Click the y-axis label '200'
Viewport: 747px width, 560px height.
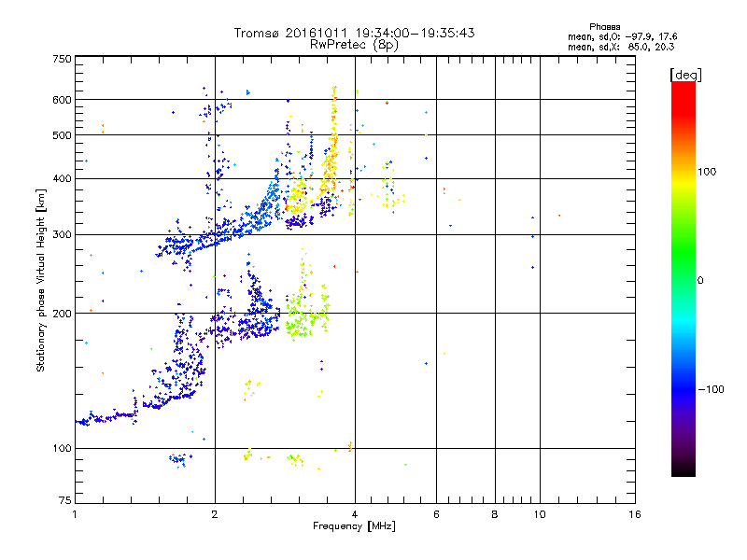(62, 314)
